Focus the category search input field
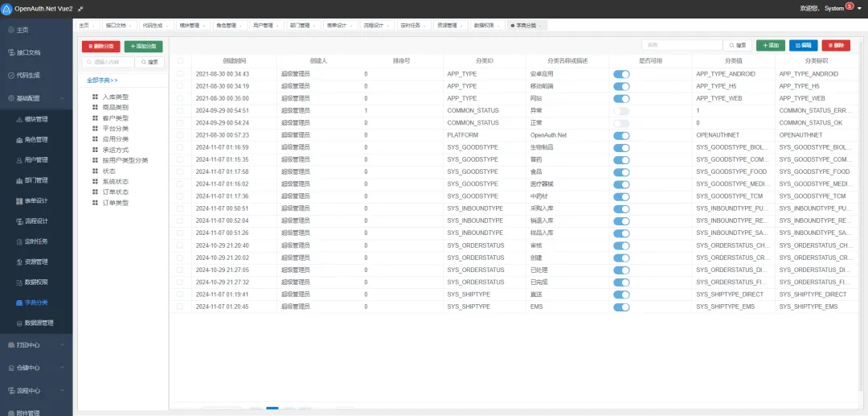Image resolution: width=868 pixels, height=416 pixels. pyautogui.click(x=108, y=62)
